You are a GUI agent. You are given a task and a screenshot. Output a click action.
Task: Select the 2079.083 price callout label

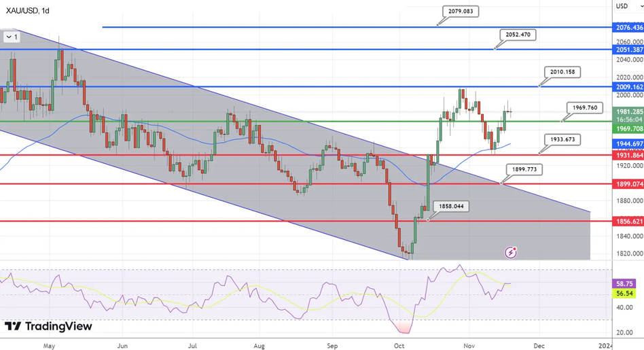click(x=461, y=12)
